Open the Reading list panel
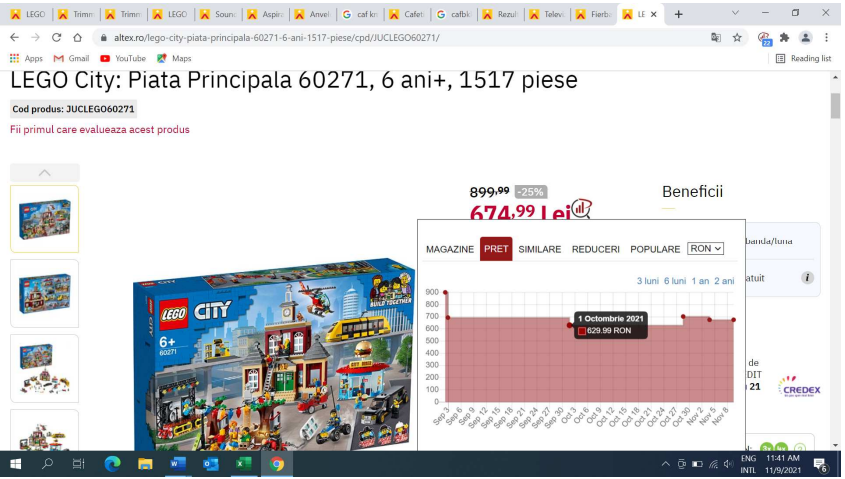845x479 pixels. pyautogui.click(x=803, y=58)
